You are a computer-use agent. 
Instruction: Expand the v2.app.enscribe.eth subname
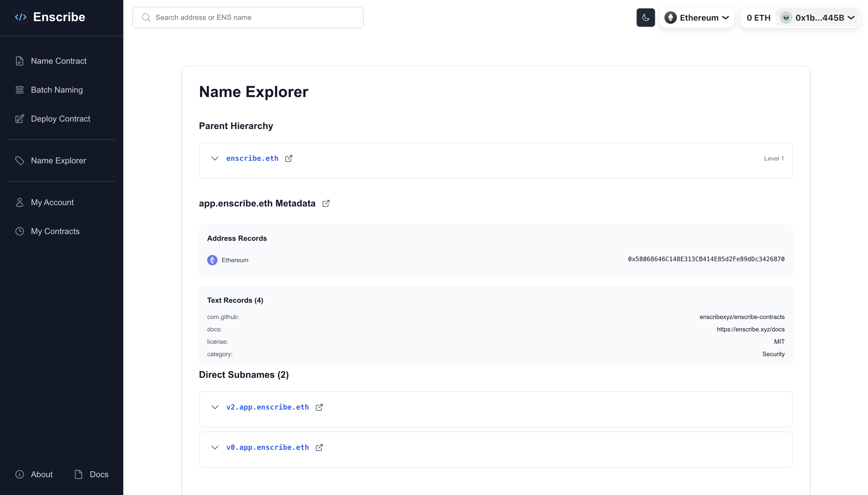214,407
